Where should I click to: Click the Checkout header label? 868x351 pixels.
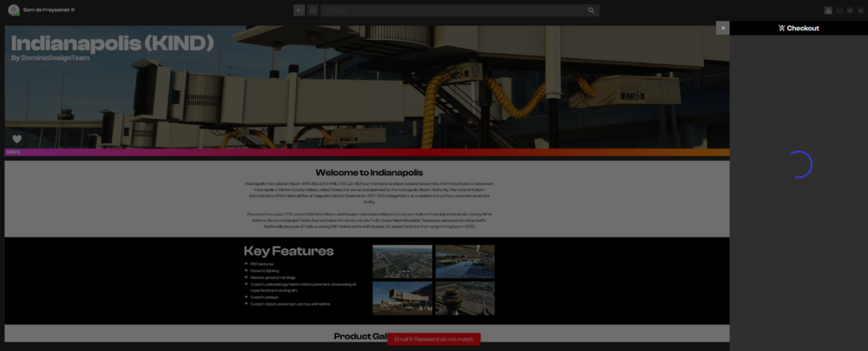(x=803, y=28)
